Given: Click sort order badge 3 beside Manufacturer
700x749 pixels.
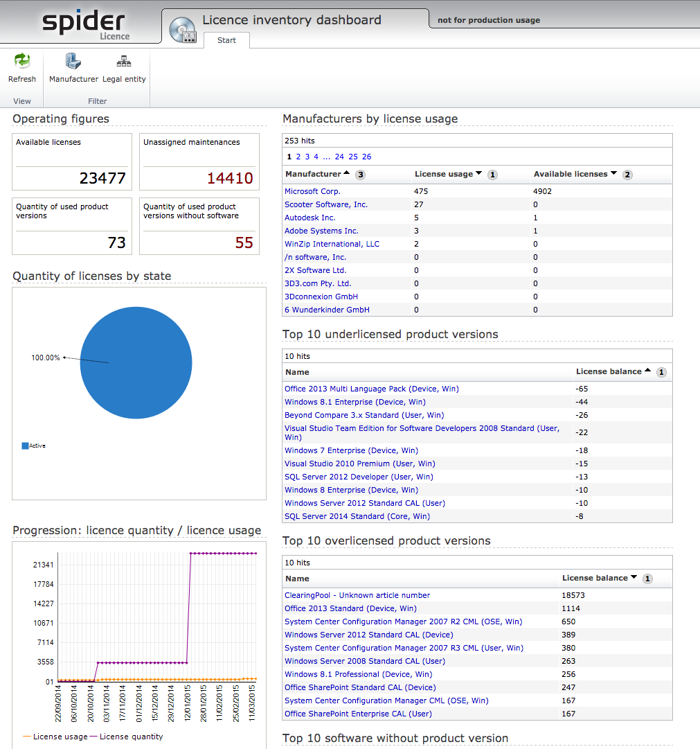Looking at the screenshot, I should (361, 175).
